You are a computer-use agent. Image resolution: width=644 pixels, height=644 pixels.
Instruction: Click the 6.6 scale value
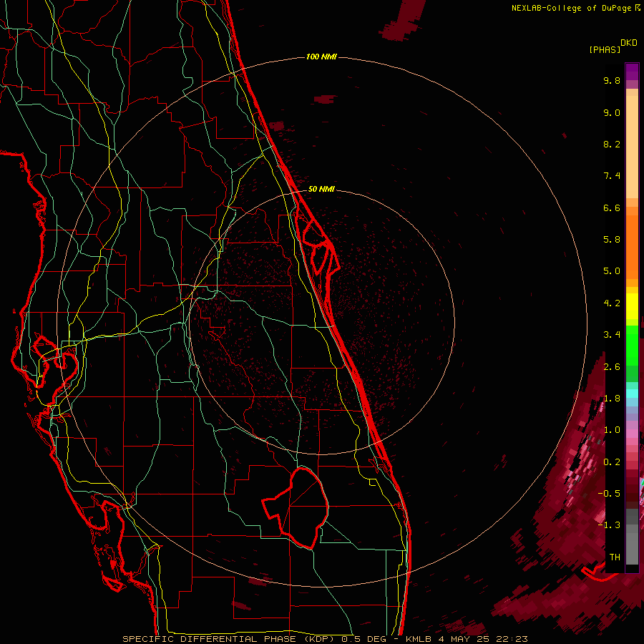coord(612,208)
